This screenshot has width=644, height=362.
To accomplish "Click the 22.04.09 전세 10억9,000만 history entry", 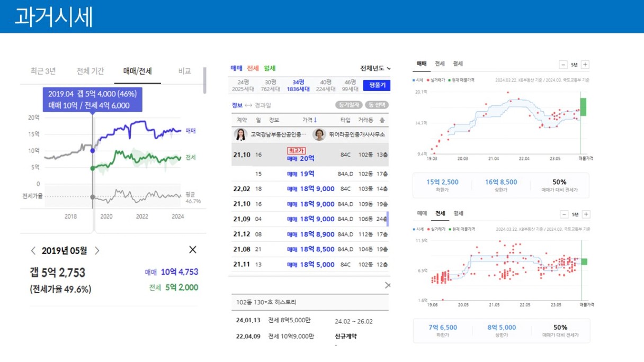I will click(x=298, y=336).
